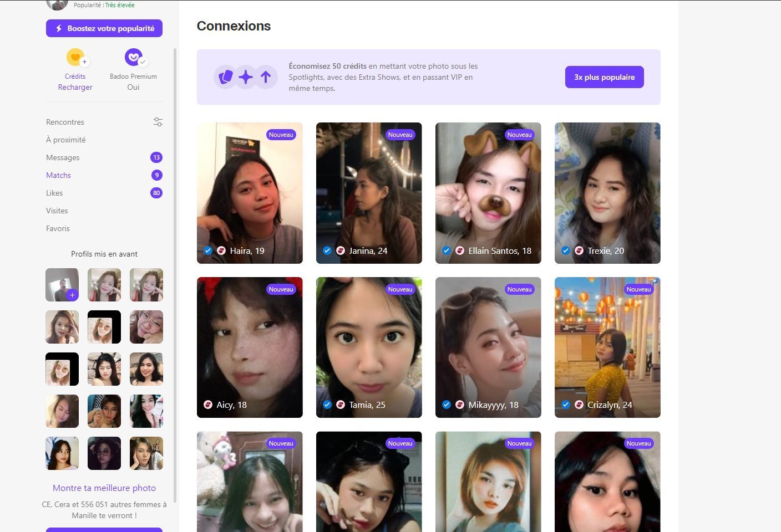Open the Rencontres filter settings icon
781x532 pixels.
[x=158, y=122]
